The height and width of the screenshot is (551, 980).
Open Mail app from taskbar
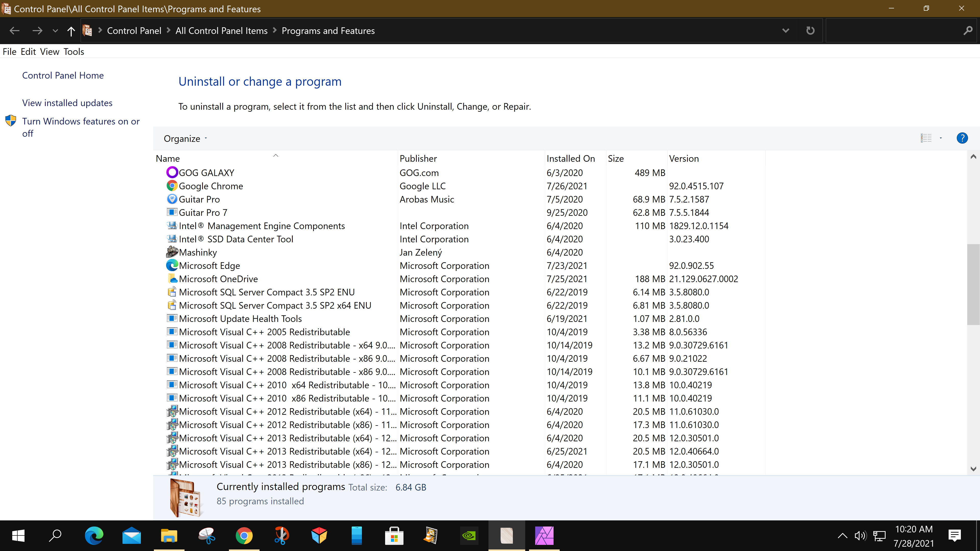(132, 536)
